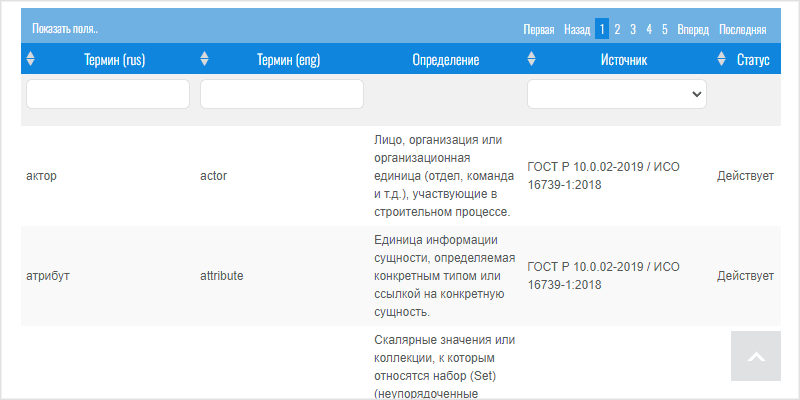Select page 2 in pagination
Viewport: 800px width, 400px height.
point(617,30)
